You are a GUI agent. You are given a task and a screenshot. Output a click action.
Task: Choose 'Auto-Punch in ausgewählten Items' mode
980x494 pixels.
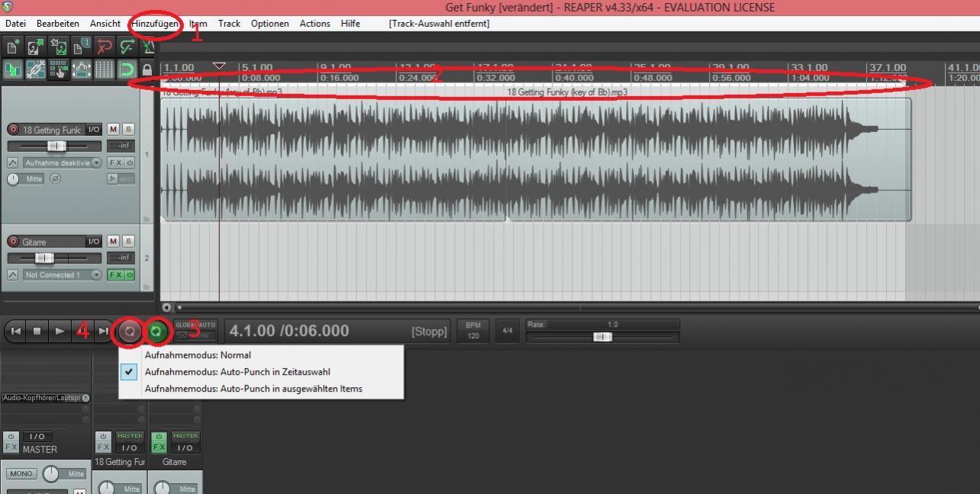[261, 389]
